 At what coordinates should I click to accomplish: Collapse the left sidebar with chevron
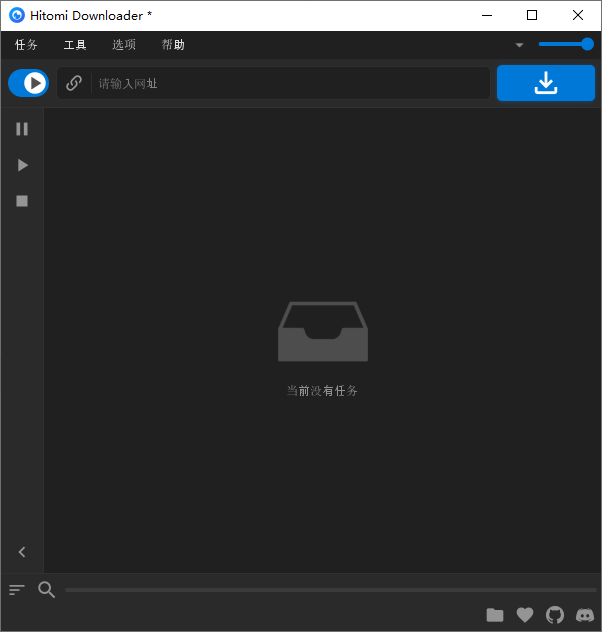click(x=22, y=552)
